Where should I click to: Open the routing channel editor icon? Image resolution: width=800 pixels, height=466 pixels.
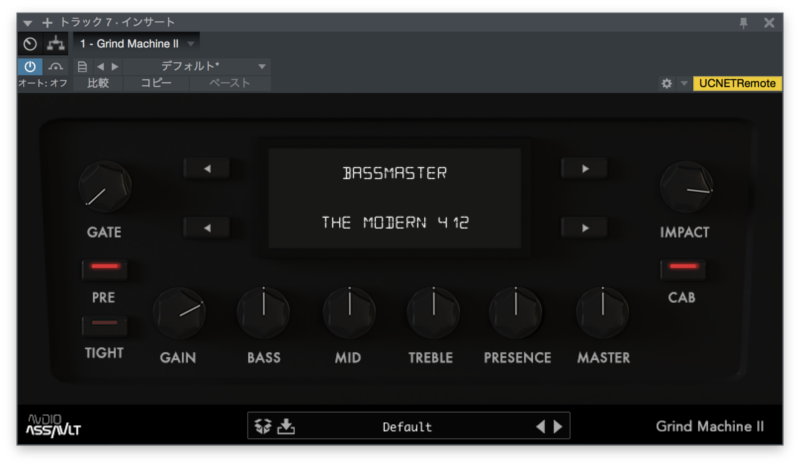pos(56,44)
